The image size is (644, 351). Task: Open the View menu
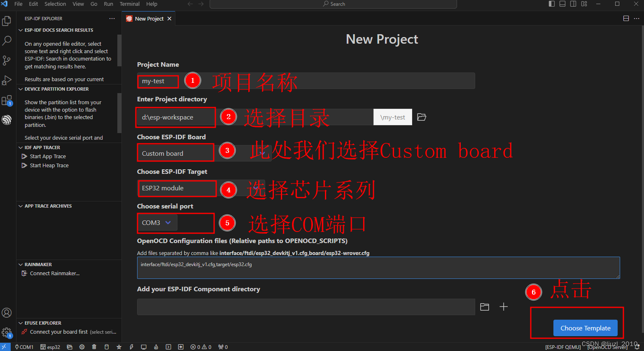tap(78, 4)
